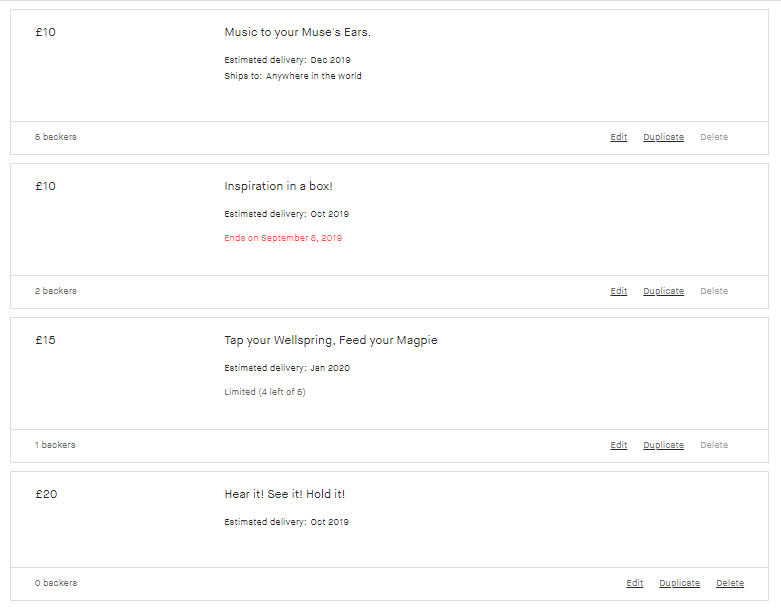Image resolution: width=781 pixels, height=609 pixels.
Task: Delete the Hear it! See it! Hold it! reward
Action: point(730,583)
